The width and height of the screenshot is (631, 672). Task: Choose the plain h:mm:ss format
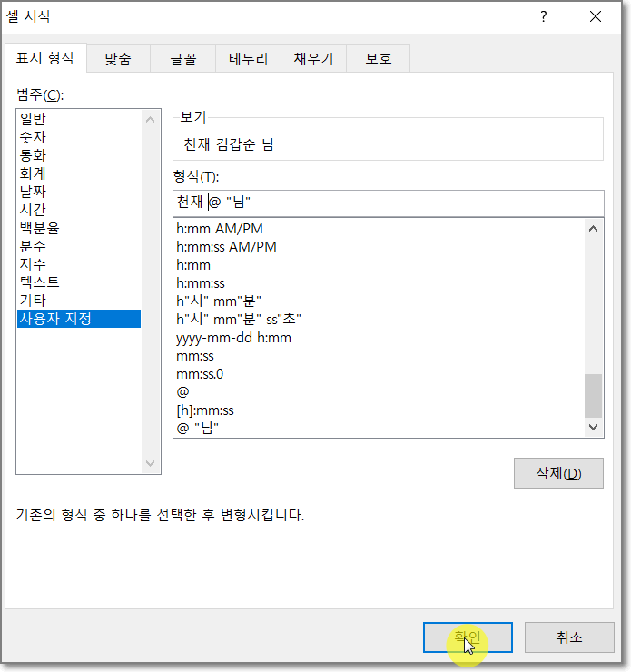380,283
